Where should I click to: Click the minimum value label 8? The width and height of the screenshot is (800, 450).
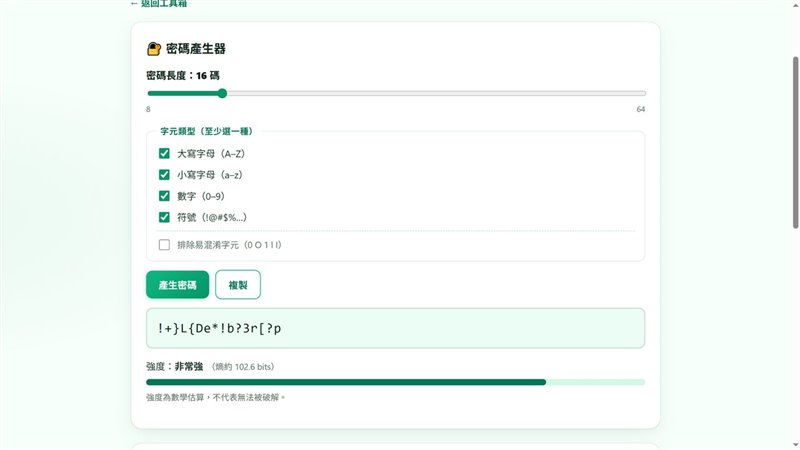tap(148, 109)
